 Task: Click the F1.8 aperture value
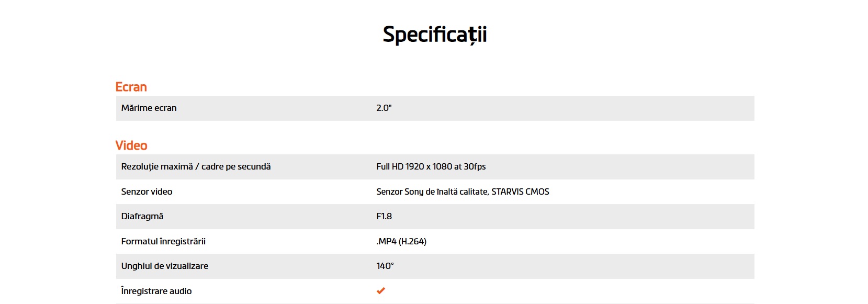[384, 217]
